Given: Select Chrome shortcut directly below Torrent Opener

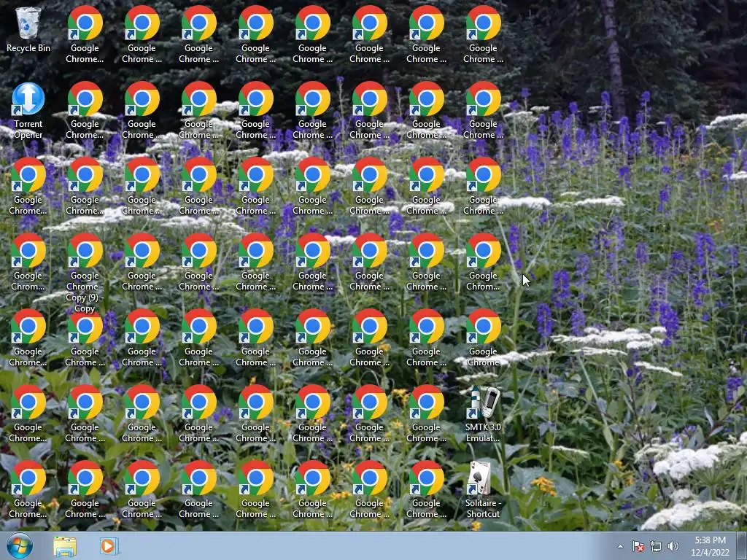Looking at the screenshot, I should tap(28, 187).
